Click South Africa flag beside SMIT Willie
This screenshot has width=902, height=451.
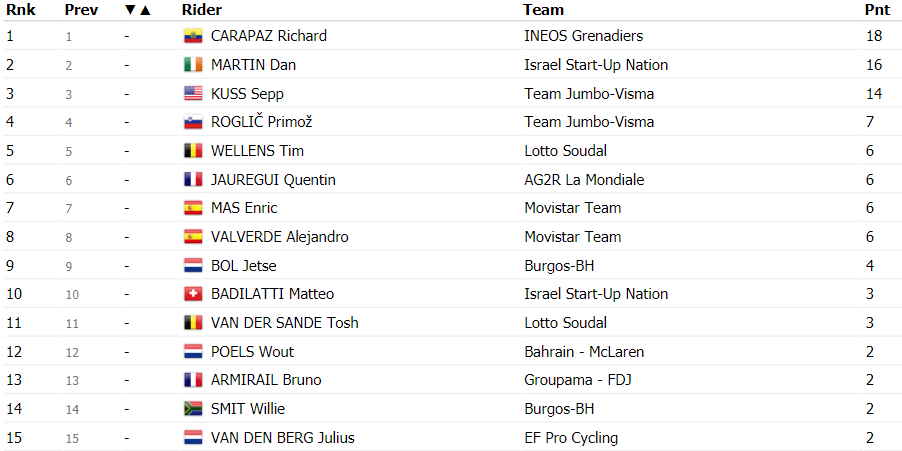coord(193,409)
